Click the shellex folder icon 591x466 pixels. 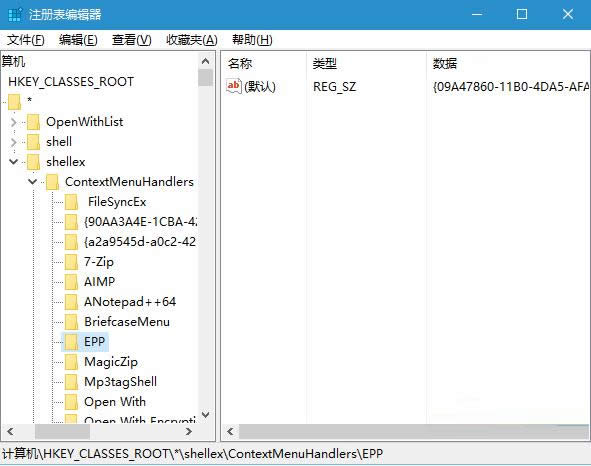click(34, 162)
